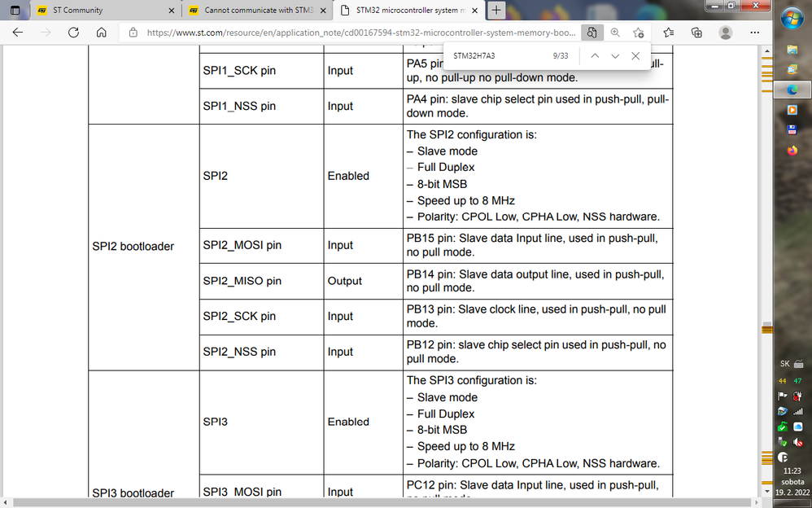This screenshot has width=812, height=508.
Task: Click the scroll down arrow
Action: tap(767, 491)
